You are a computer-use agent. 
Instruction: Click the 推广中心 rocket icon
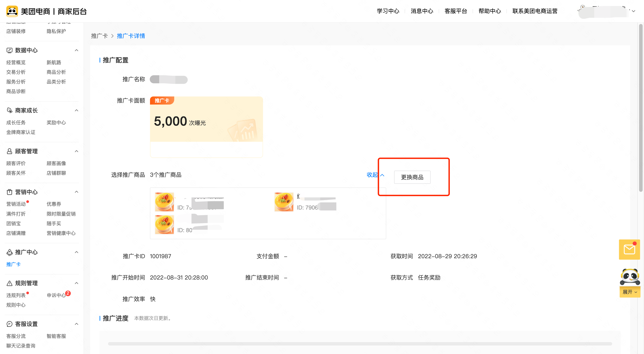click(9, 252)
